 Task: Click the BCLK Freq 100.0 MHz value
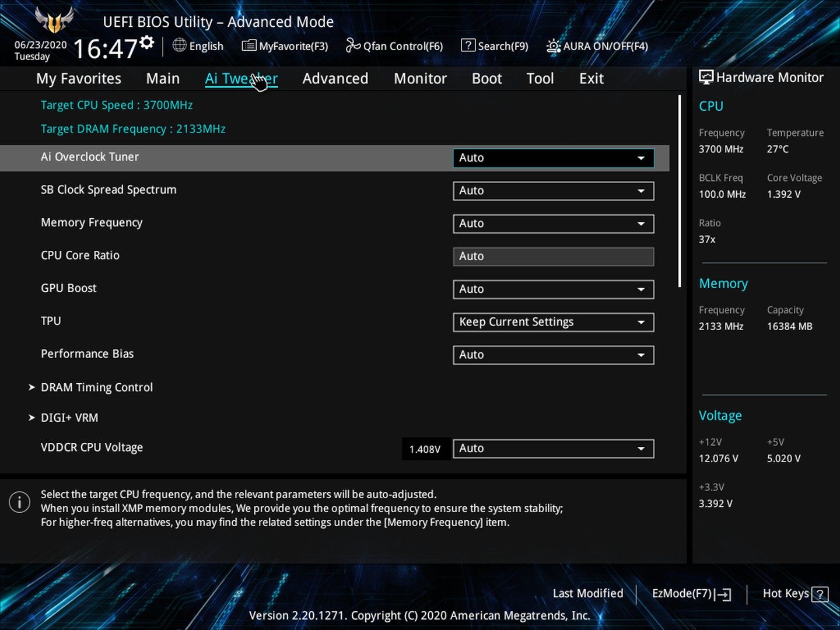click(722, 194)
